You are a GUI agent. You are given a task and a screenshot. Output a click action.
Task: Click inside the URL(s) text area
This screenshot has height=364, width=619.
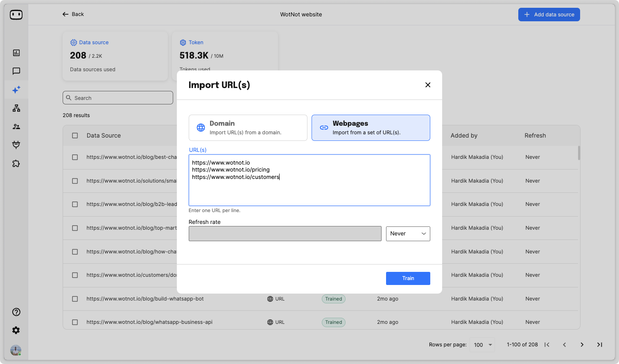[x=309, y=190]
